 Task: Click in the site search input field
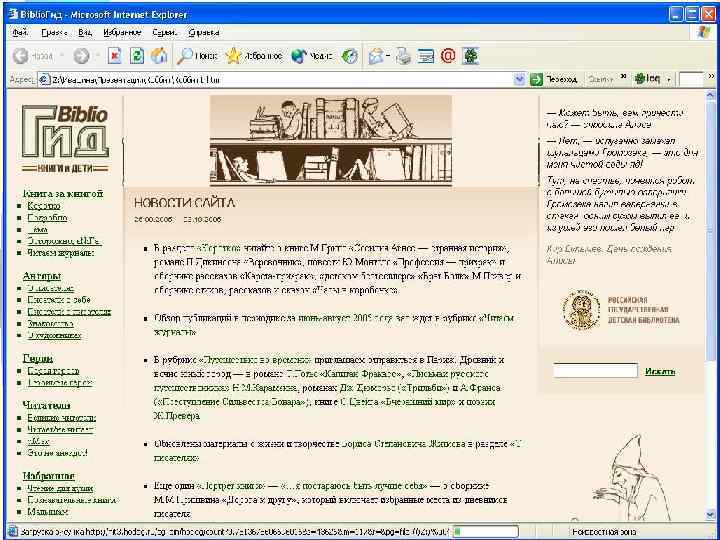coord(595,371)
